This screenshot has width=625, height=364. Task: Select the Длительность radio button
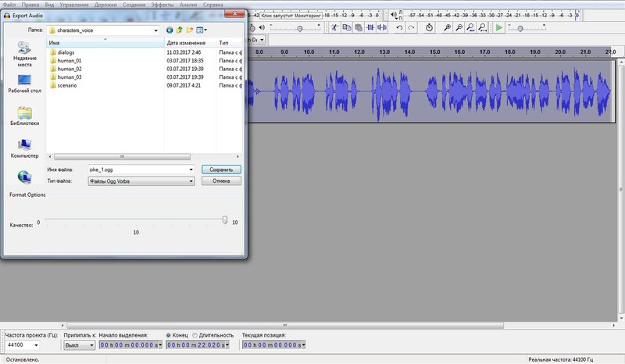pos(194,335)
